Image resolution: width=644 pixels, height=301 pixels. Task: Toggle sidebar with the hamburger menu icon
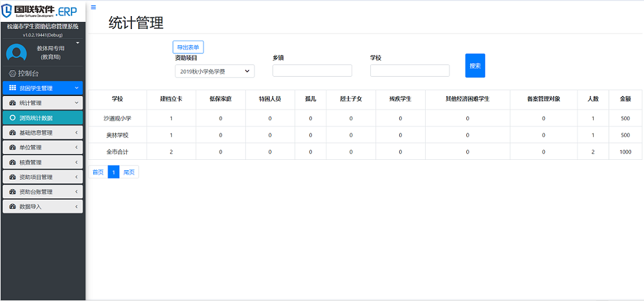(x=93, y=7)
